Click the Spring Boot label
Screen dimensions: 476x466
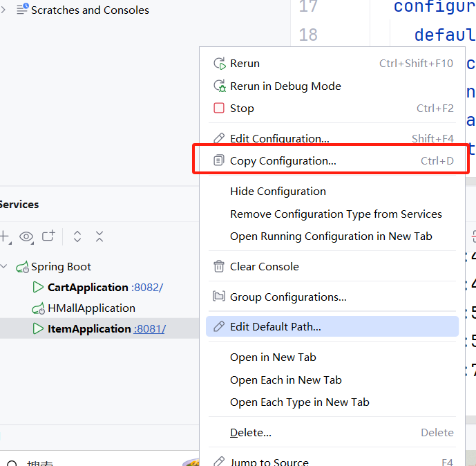pyautogui.click(x=61, y=267)
